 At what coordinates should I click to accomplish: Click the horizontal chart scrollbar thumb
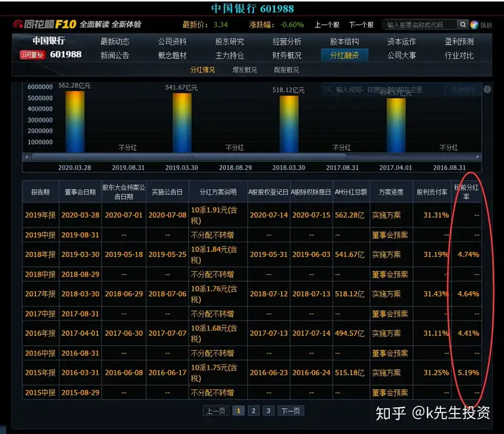(x=189, y=157)
